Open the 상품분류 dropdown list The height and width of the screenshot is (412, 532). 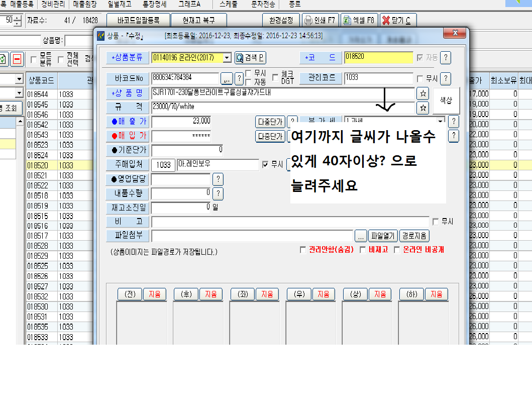[x=227, y=58]
